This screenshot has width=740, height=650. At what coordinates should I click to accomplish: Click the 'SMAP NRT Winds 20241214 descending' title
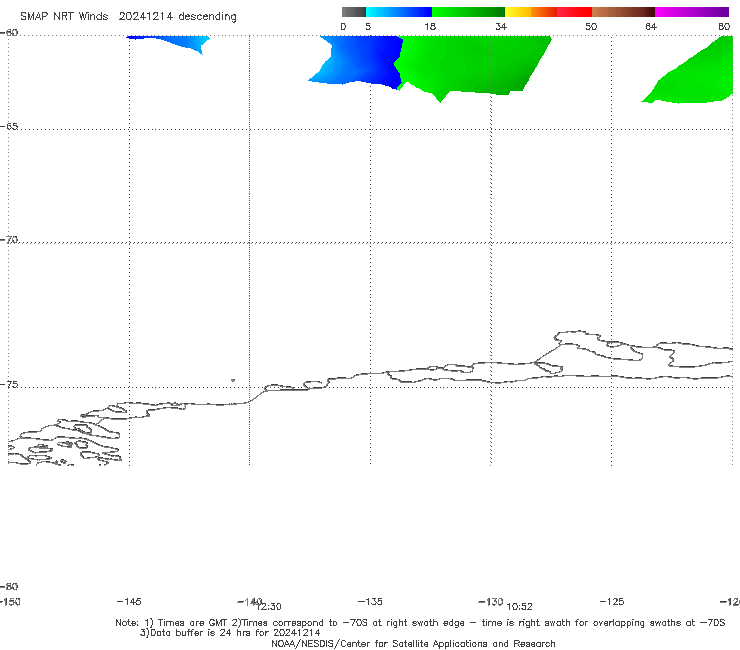128,17
